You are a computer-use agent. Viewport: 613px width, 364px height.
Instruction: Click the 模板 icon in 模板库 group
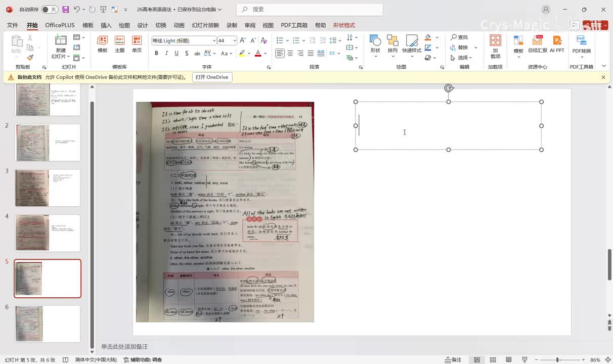click(103, 44)
